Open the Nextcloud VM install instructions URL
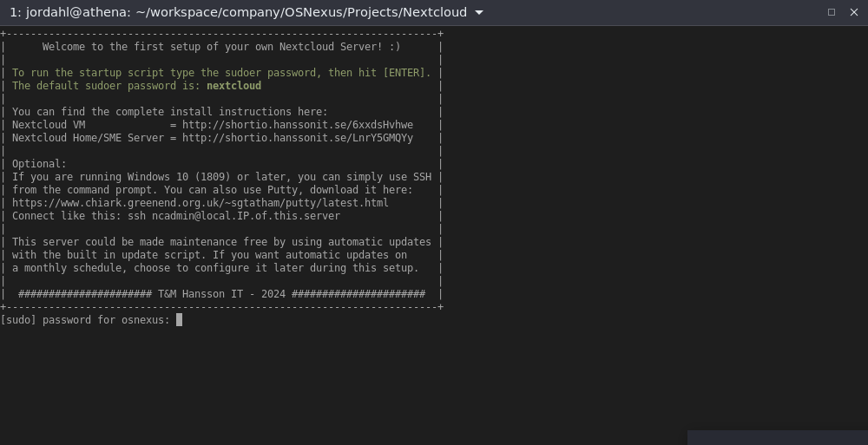This screenshot has height=445, width=868. [297, 125]
